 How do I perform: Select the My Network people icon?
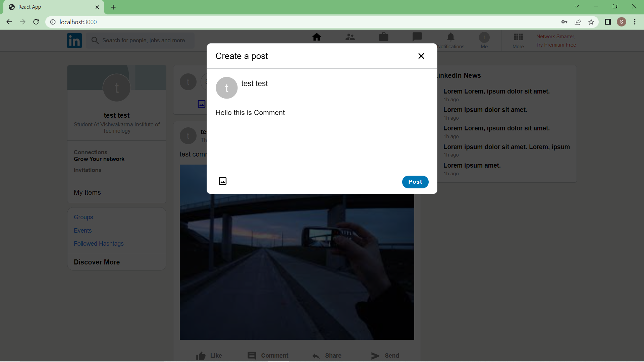point(350,37)
